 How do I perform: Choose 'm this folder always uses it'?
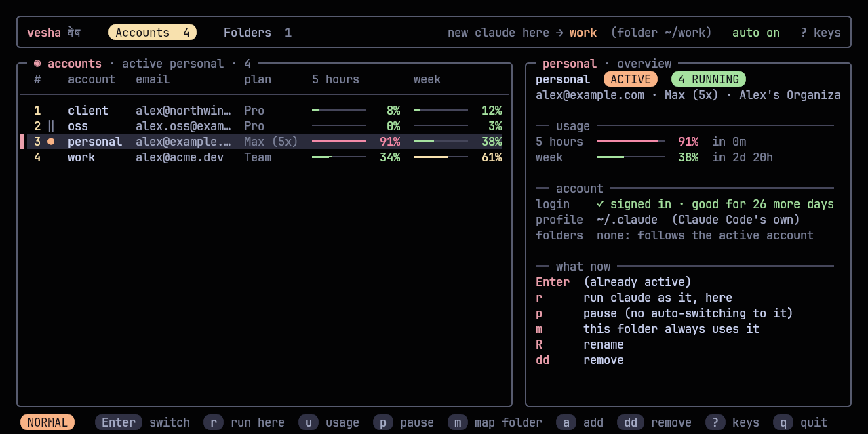648,329
